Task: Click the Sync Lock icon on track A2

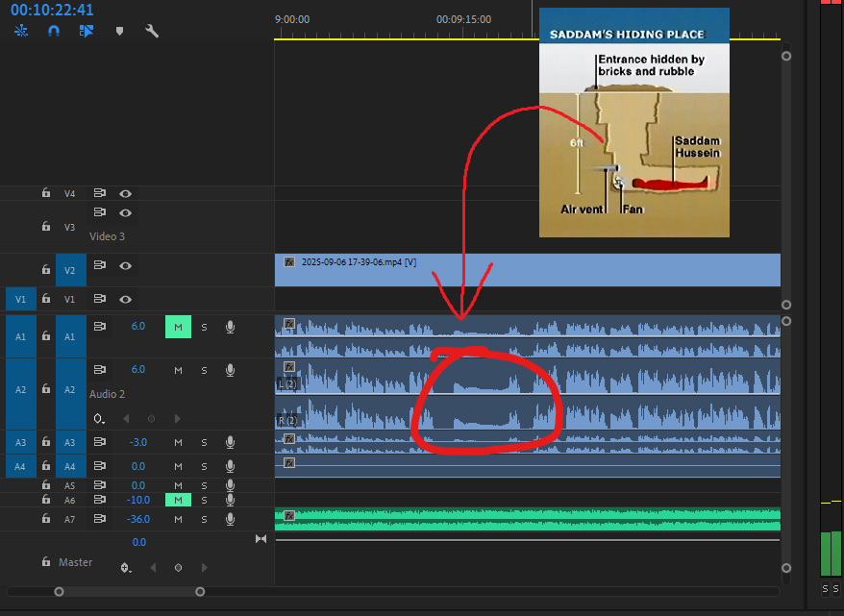Action: tap(99, 369)
